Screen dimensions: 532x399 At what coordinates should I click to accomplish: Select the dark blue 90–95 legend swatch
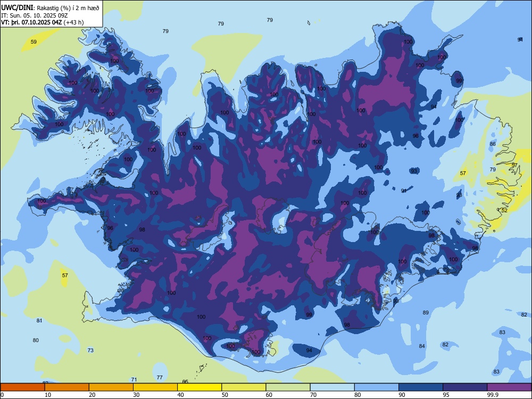click(x=421, y=387)
